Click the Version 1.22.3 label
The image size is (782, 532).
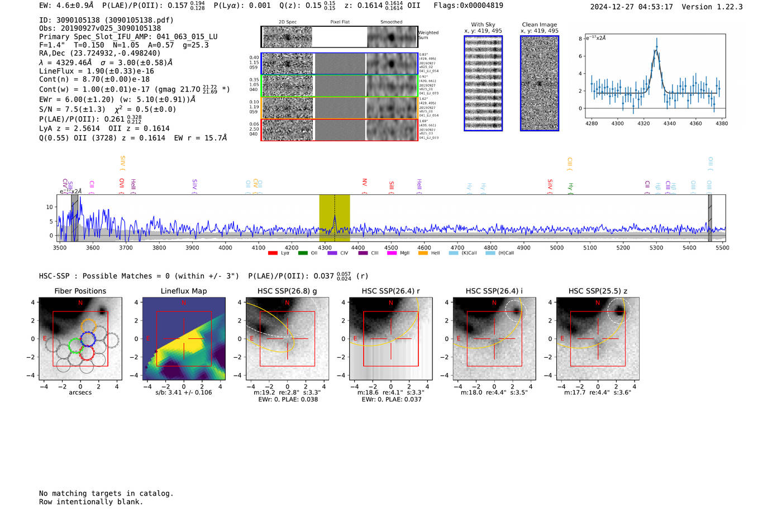[713, 7]
